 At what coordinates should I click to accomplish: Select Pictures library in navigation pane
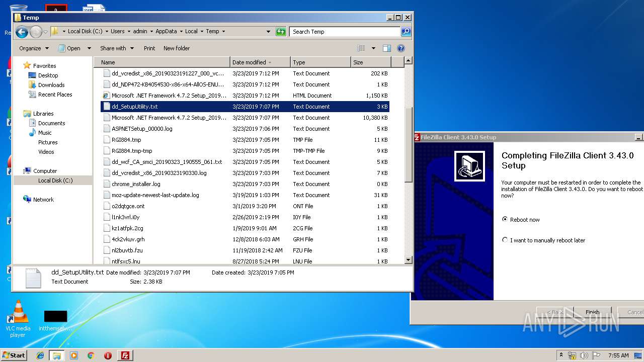[x=48, y=142]
